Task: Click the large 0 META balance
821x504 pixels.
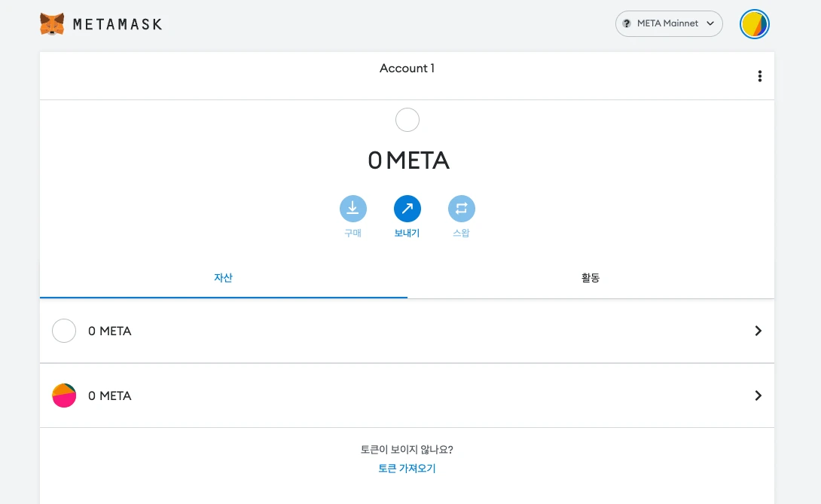Action: [407, 160]
